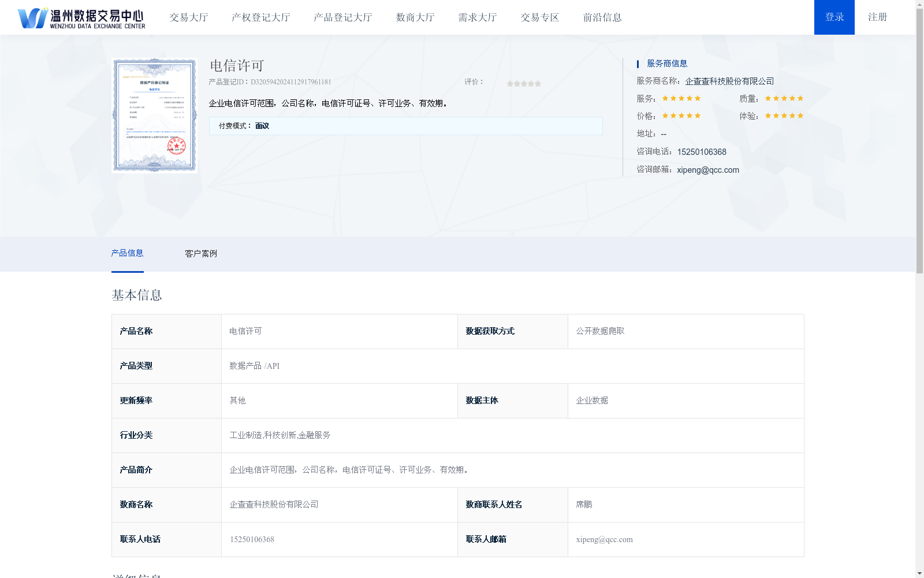Image resolution: width=924 pixels, height=578 pixels.
Task: Click the blue 登录 button
Action: 834,17
